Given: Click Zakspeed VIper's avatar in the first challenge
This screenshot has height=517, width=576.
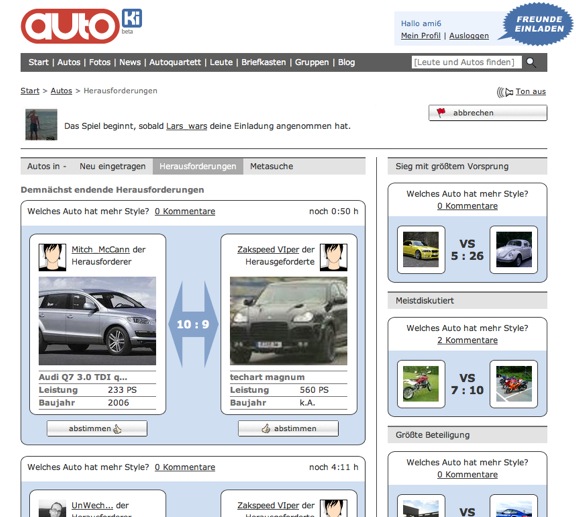Looking at the screenshot, I should (334, 257).
